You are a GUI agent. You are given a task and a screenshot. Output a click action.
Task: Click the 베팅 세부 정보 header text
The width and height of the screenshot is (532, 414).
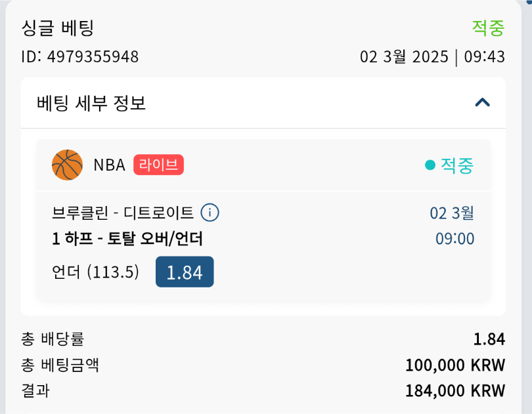point(91,103)
